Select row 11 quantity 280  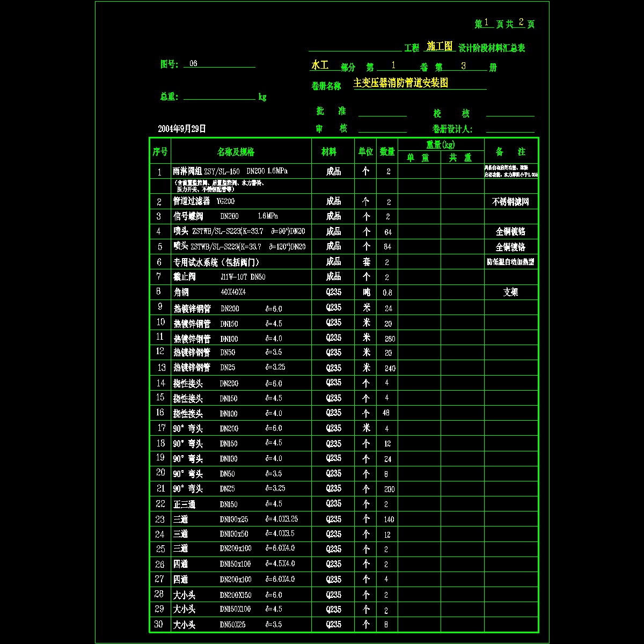390,339
